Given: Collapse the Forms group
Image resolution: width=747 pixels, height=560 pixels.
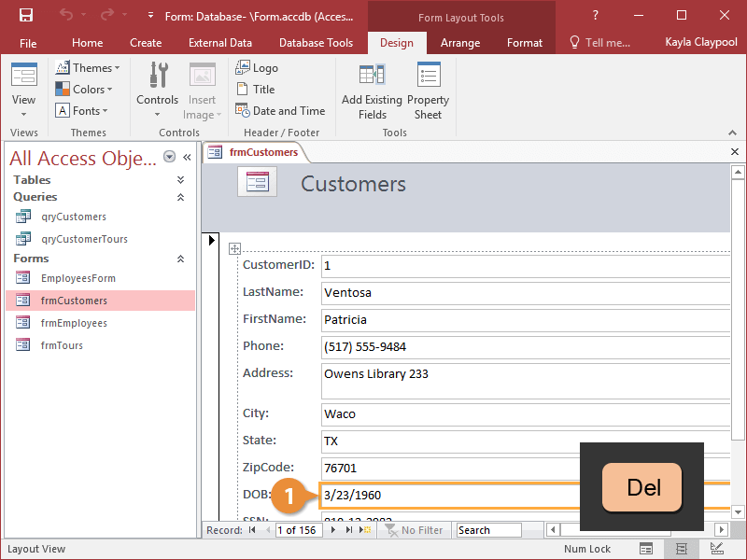Looking at the screenshot, I should pos(180,259).
